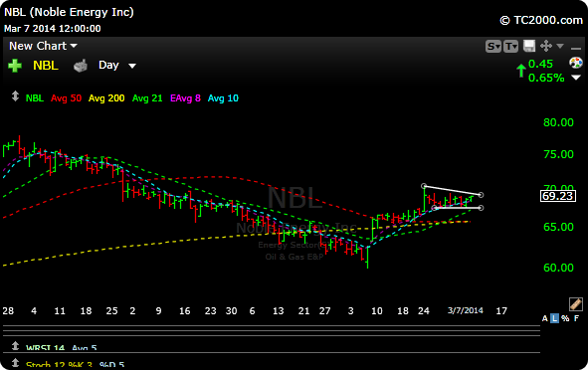This screenshot has height=370, width=588.
Task: Click the company info factory icon
Action: click(81, 66)
